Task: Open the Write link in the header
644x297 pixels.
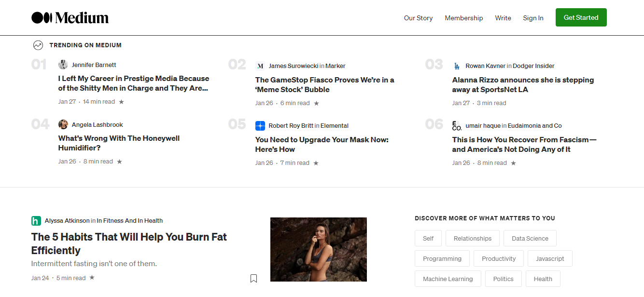Action: click(503, 18)
